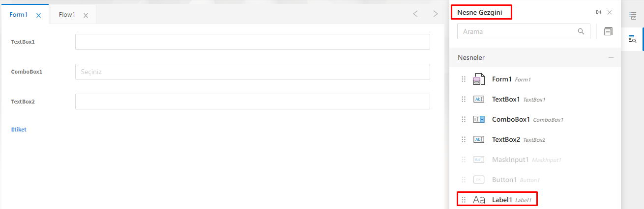The image size is (644, 209).
Task: Close the Flow1 tab
Action: [86, 15]
